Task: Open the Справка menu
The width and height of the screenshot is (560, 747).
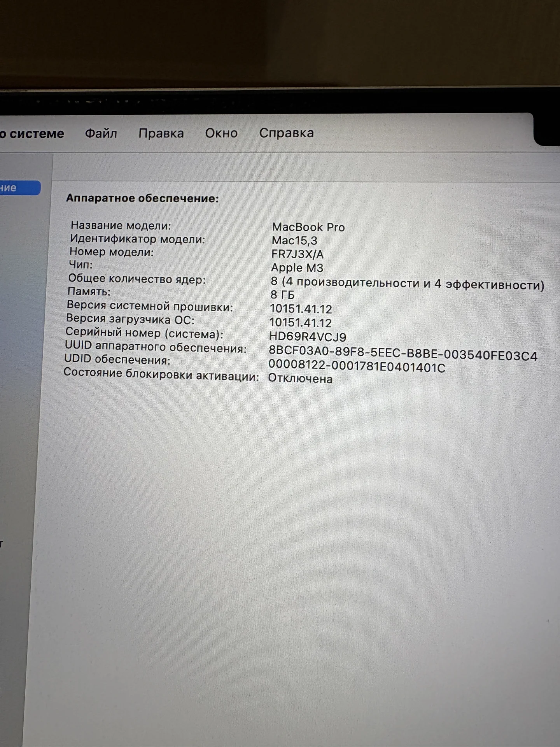Action: pos(287,133)
